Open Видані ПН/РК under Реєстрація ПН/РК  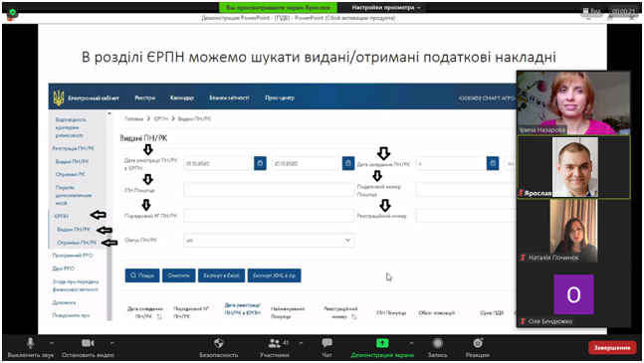pyautogui.click(x=73, y=161)
